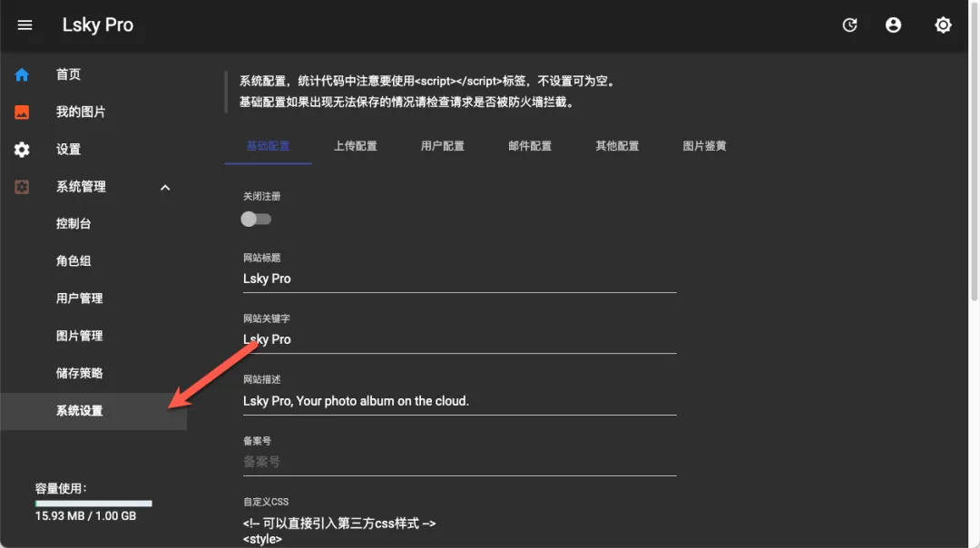
Task: Click the blue home icon
Action: [22, 75]
